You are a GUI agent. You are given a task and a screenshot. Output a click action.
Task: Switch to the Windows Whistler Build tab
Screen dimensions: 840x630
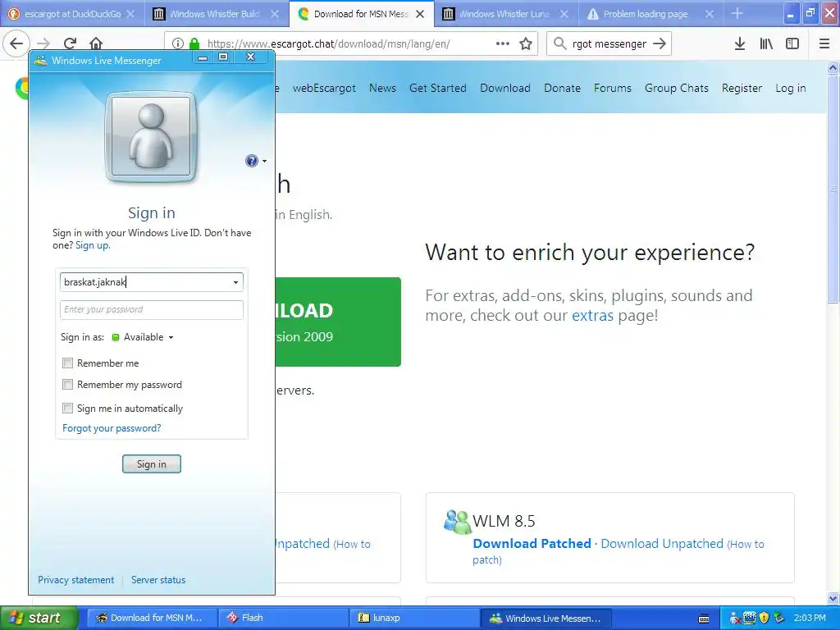point(216,14)
